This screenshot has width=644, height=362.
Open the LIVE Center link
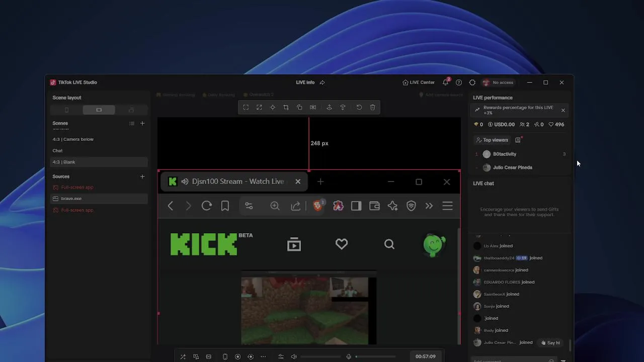(x=418, y=82)
